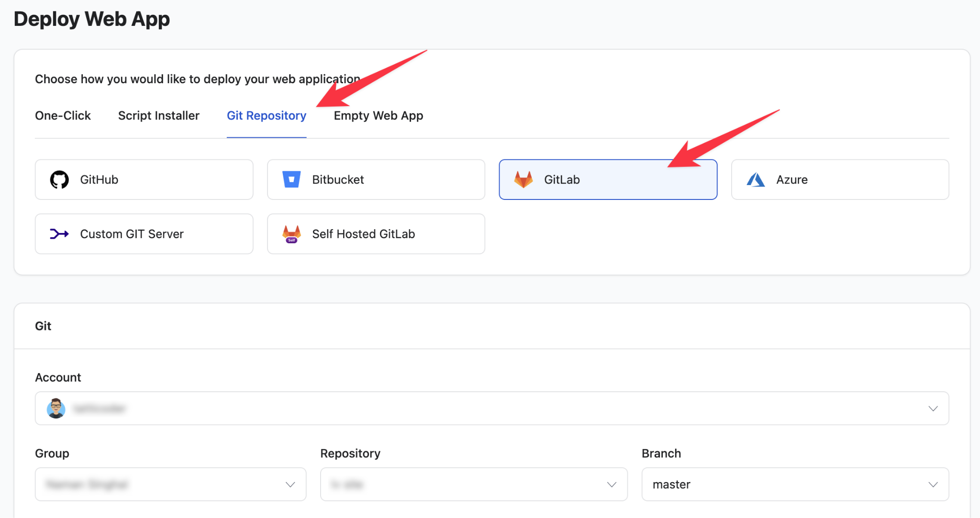980x518 pixels.
Task: Click the Azure logo icon
Action: coord(756,180)
